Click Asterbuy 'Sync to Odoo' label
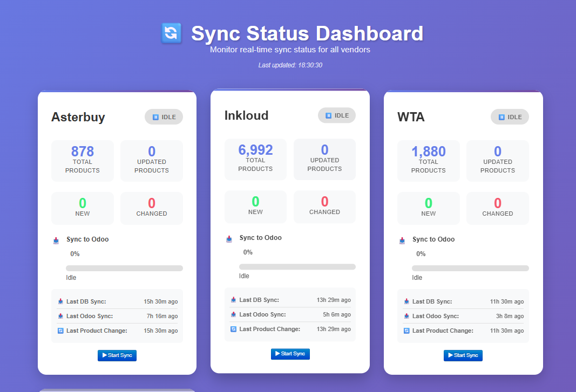 pos(87,239)
